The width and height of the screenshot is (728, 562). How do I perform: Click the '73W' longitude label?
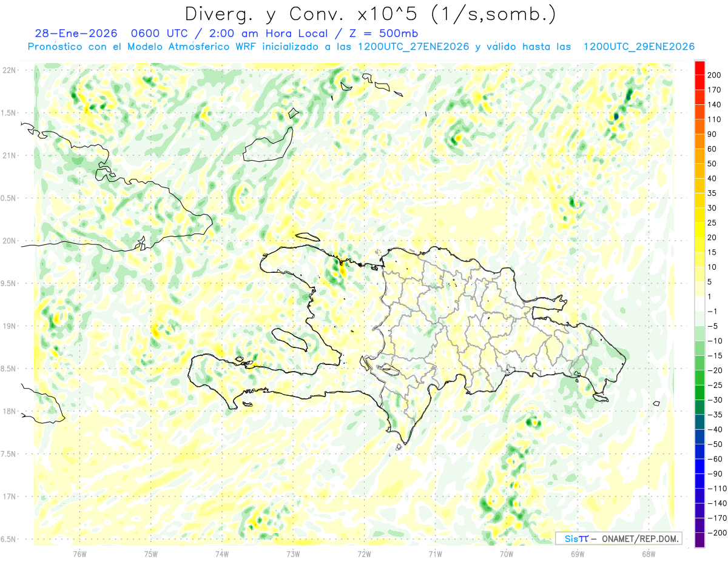click(x=293, y=554)
